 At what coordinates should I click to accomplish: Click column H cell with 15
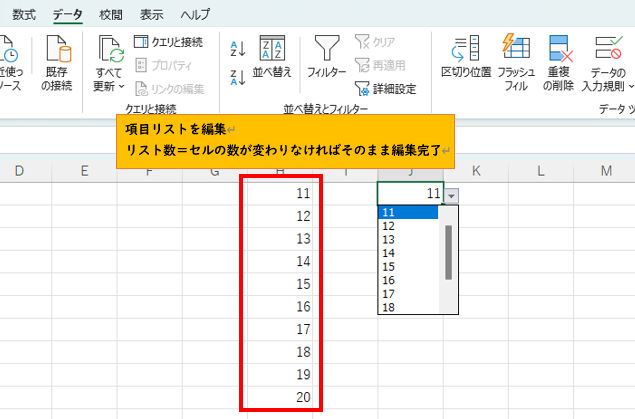point(280,284)
